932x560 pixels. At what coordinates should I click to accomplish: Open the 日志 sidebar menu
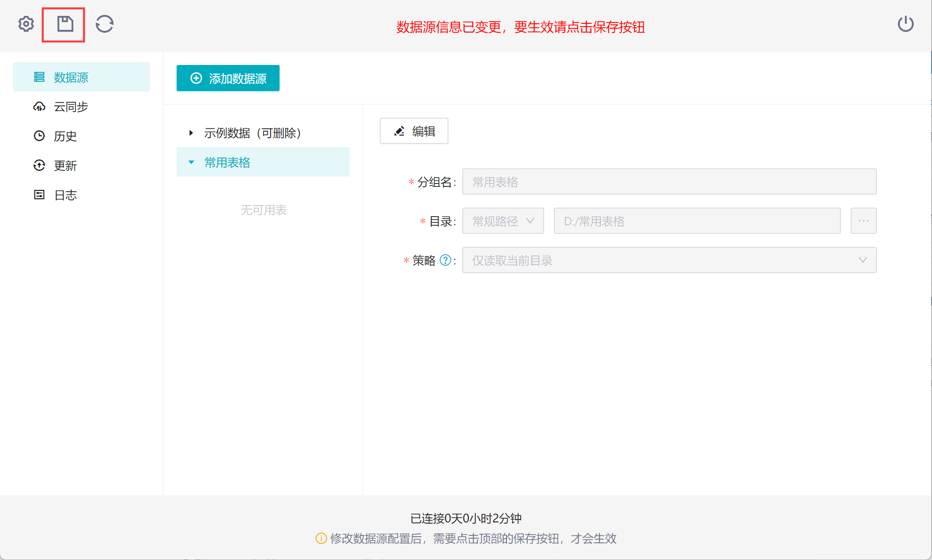(65, 195)
